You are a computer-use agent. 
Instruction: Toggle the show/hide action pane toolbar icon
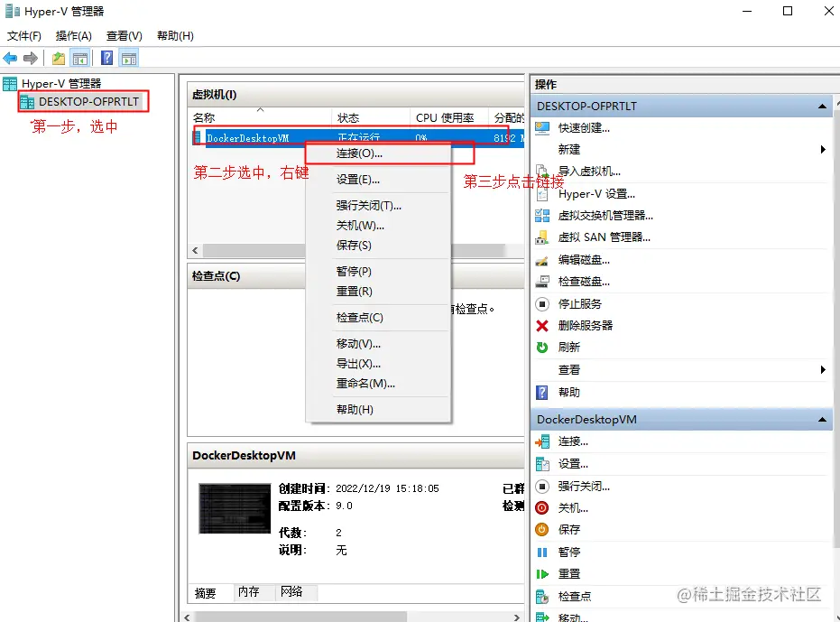(129, 58)
